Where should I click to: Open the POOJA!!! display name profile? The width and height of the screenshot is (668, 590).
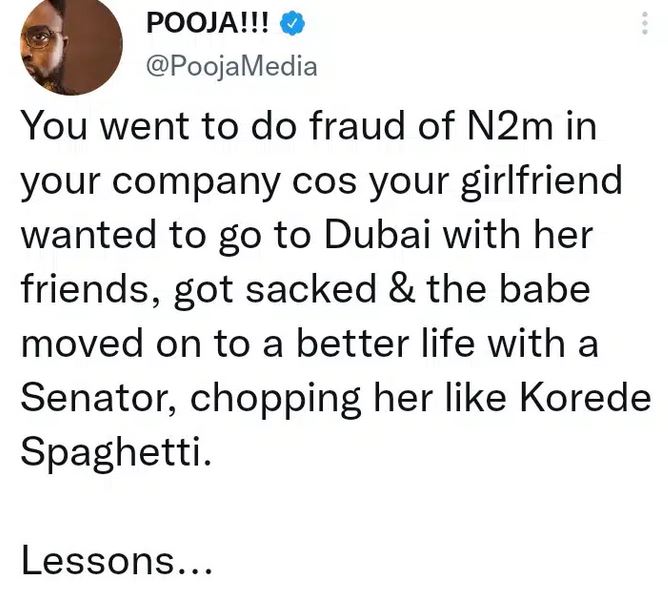[208, 23]
